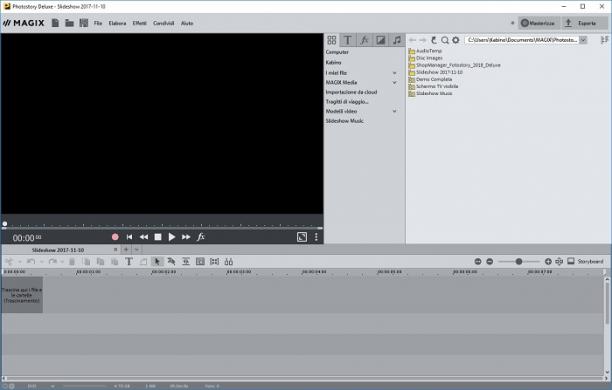Expand the 'I miei file' arrow

coord(395,73)
